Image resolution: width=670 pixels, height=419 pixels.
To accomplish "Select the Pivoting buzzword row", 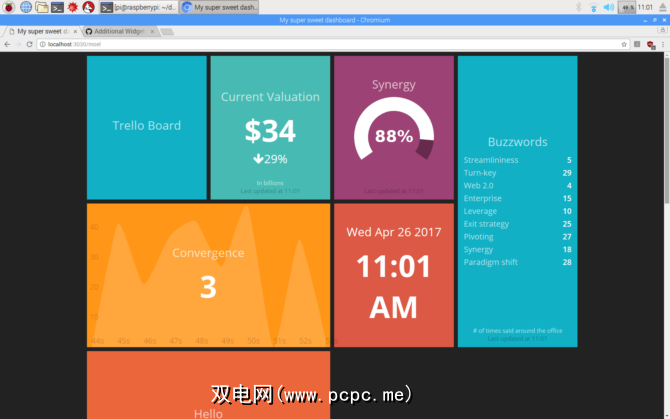I will pos(517,237).
